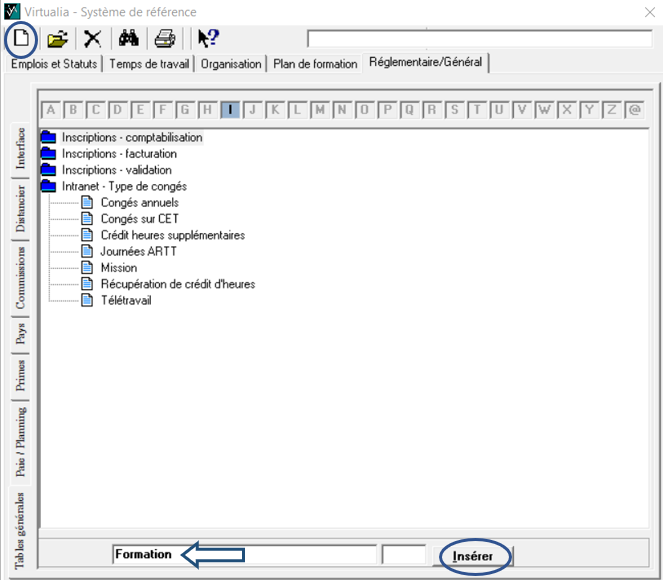Click the binoculars Search icon

[x=128, y=39]
